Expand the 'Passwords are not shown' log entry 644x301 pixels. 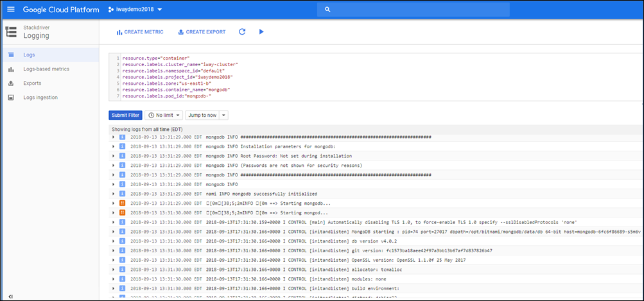click(114, 166)
